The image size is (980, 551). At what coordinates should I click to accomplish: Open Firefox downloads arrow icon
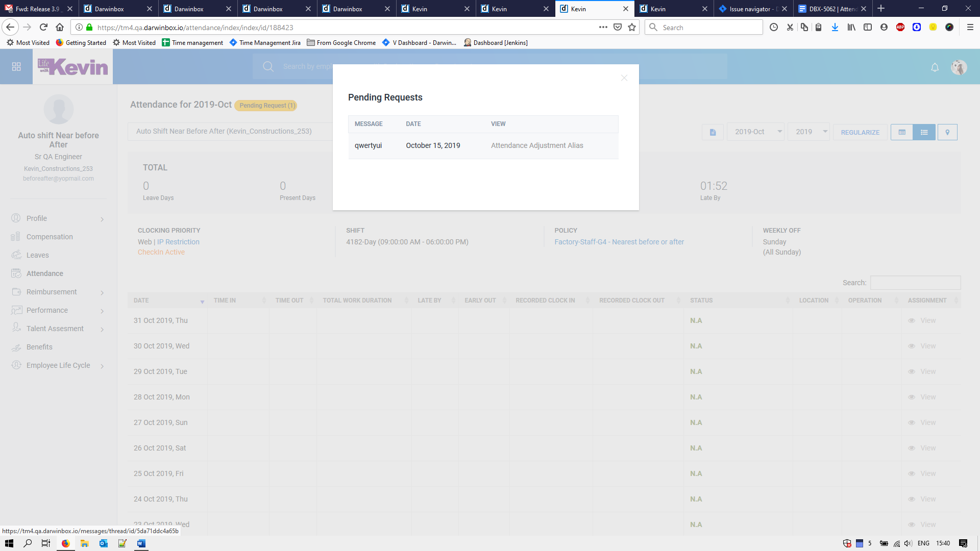(835, 28)
